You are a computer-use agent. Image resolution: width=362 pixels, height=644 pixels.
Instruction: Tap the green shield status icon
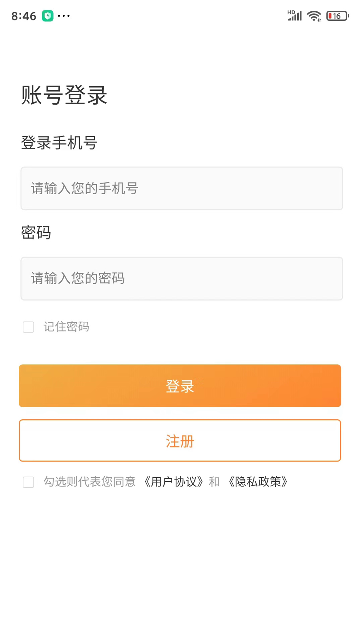pos(48,16)
